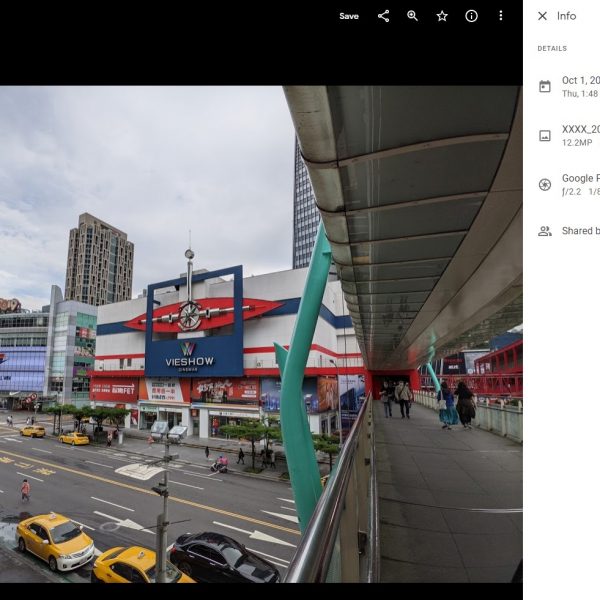Click the Zoom magnifier icon
The width and height of the screenshot is (600, 600).
(x=412, y=16)
